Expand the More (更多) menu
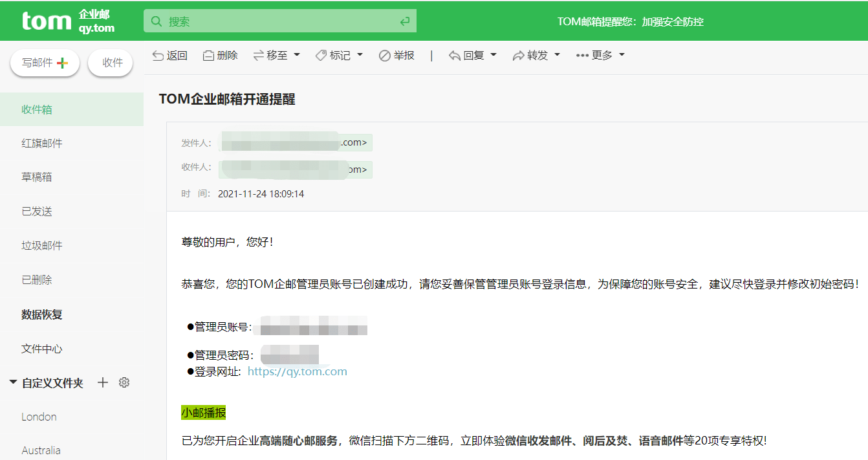The height and width of the screenshot is (460, 868). (600, 55)
